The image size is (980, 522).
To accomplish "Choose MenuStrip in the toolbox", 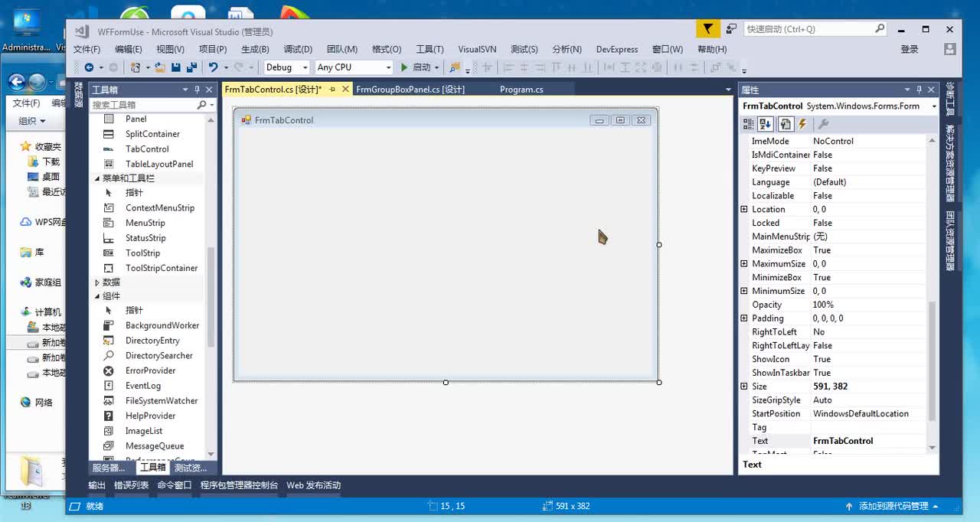I will (x=145, y=223).
